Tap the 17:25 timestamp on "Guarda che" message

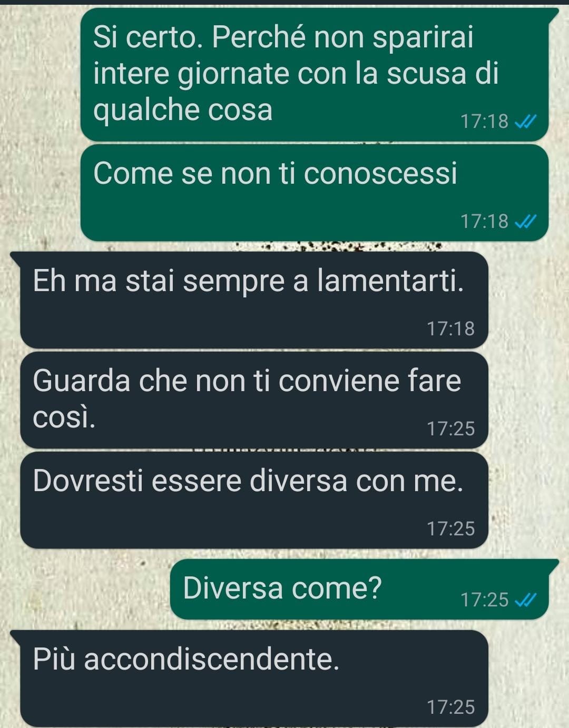tap(451, 429)
